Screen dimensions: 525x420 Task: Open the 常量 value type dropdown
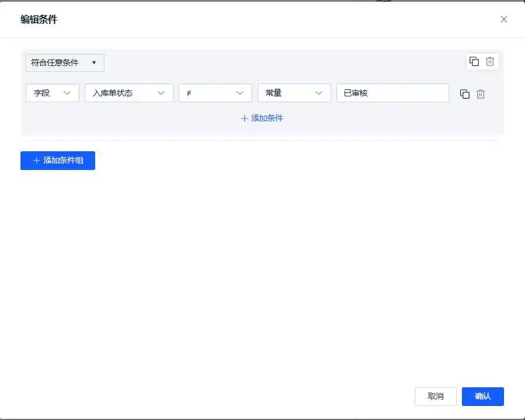pos(294,92)
